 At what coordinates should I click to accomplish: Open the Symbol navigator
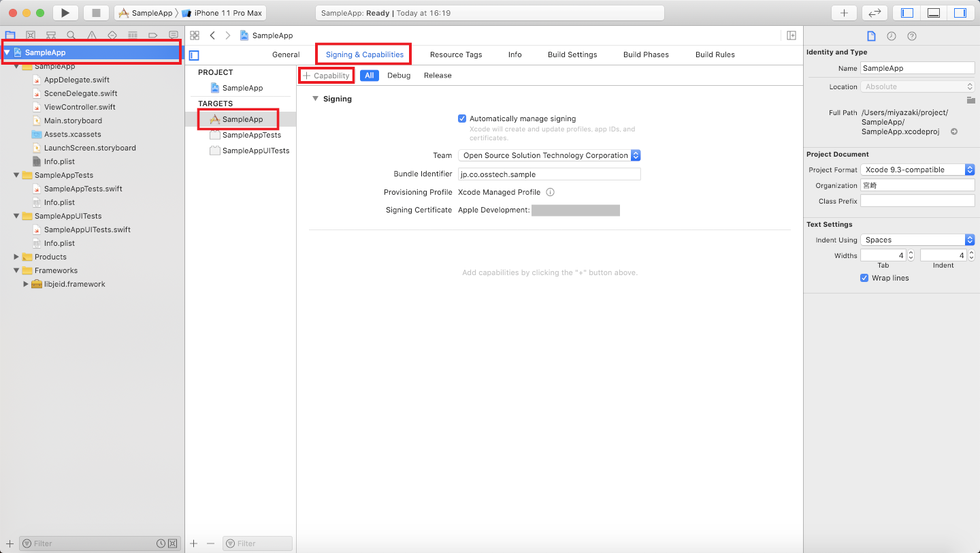51,35
